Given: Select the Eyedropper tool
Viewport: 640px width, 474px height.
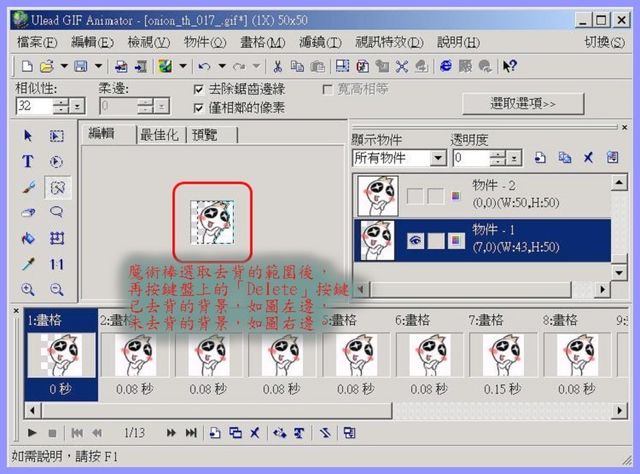Looking at the screenshot, I should point(28,264).
